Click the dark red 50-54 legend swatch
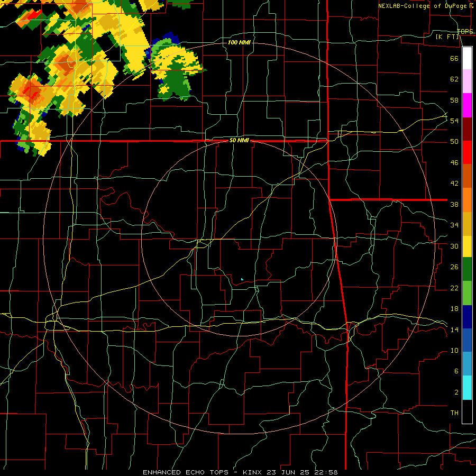The width and height of the screenshot is (476, 476). tap(467, 129)
